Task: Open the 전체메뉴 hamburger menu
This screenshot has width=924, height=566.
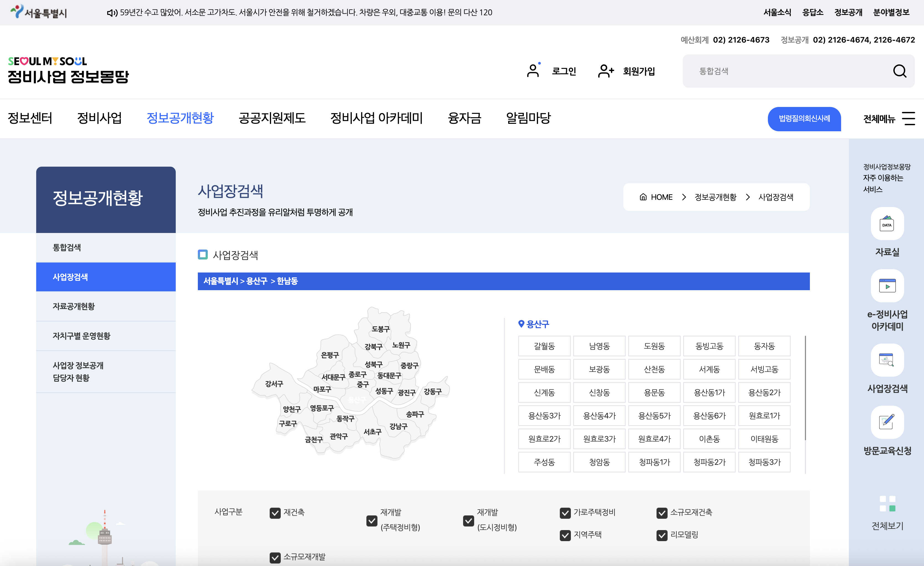Action: click(908, 119)
